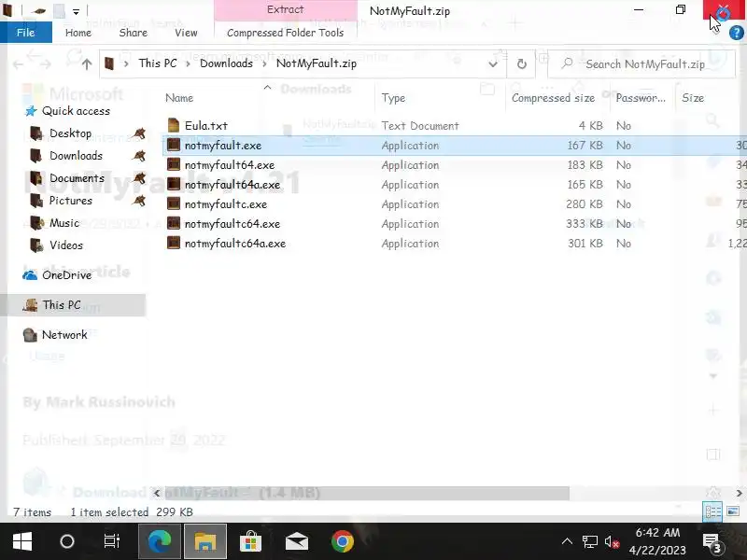Navigate forward with the forward arrow
This screenshot has width=747, height=560.
click(x=45, y=63)
